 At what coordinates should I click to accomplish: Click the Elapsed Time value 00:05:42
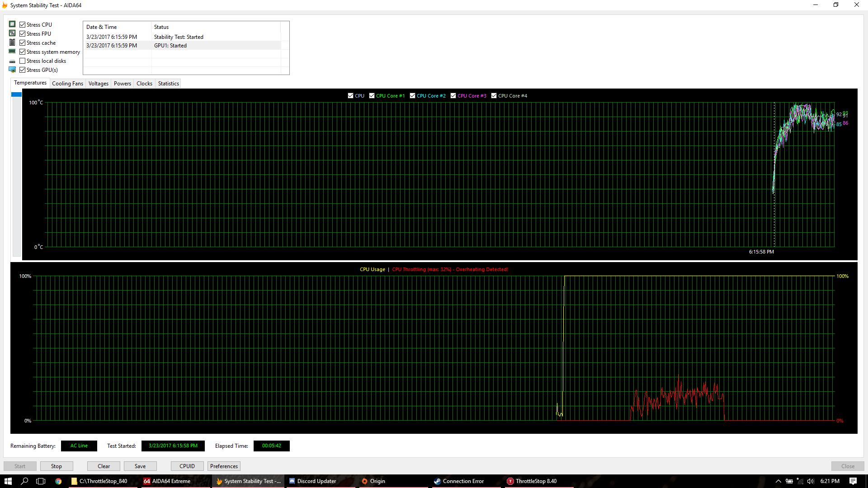272,446
